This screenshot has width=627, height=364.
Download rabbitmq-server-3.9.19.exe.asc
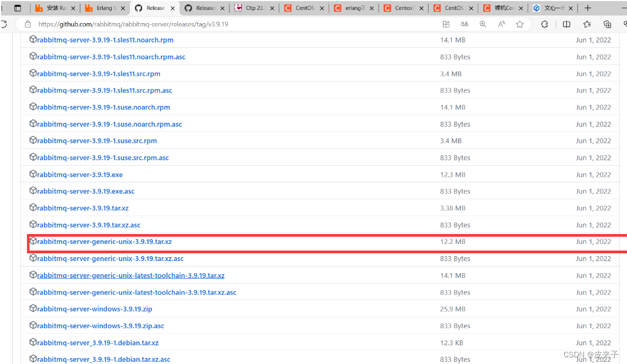(x=86, y=192)
